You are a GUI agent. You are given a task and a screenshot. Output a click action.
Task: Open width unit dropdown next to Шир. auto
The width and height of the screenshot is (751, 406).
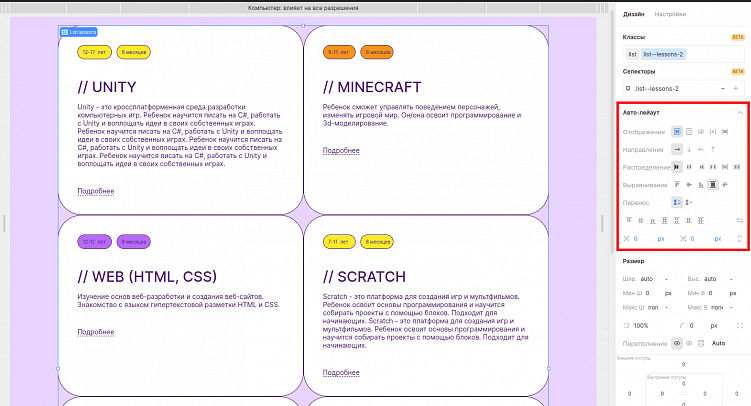666,279
